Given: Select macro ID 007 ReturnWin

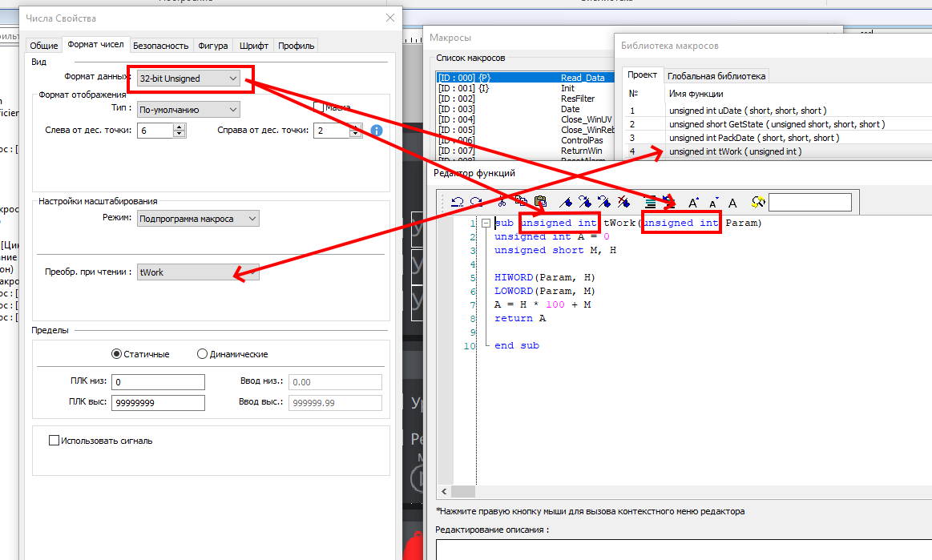Looking at the screenshot, I should point(525,151).
